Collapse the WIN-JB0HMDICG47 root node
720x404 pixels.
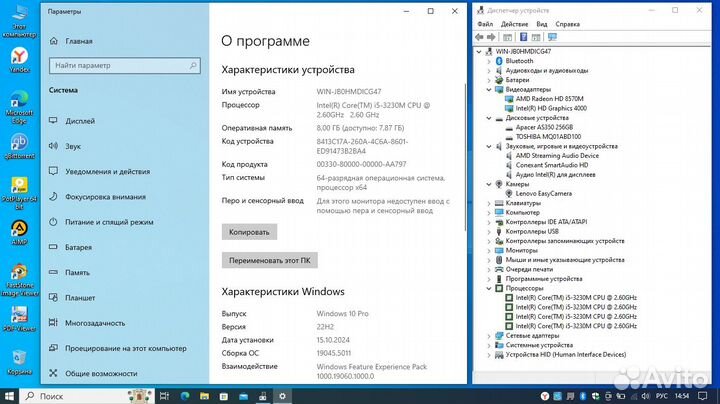click(479, 52)
